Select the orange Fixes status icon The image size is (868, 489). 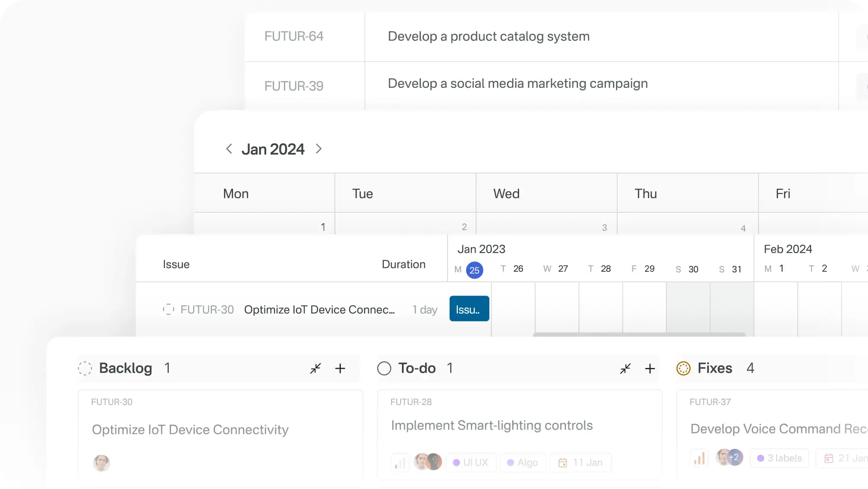click(x=684, y=368)
